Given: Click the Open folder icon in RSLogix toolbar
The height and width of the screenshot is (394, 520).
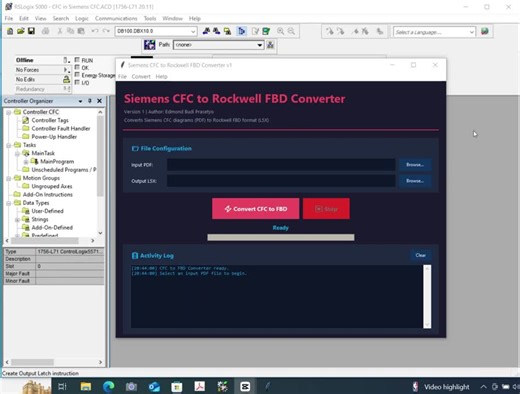Looking at the screenshot, I should point(21,31).
